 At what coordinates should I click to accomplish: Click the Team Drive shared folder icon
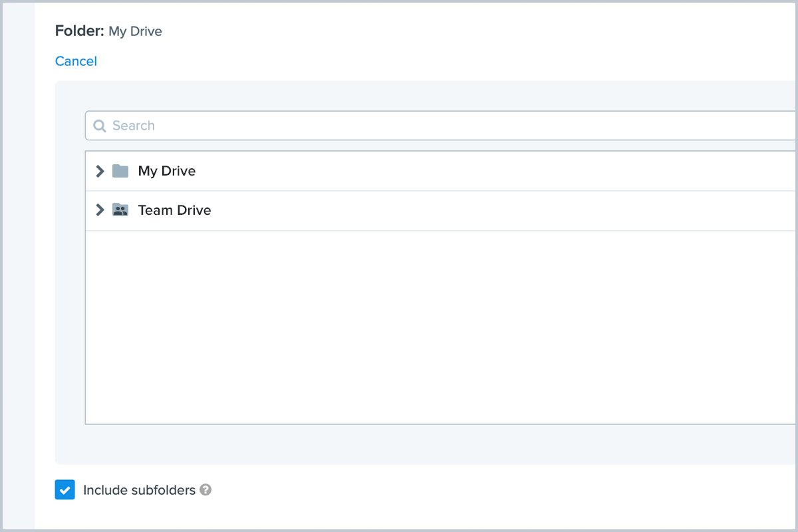[x=120, y=210]
